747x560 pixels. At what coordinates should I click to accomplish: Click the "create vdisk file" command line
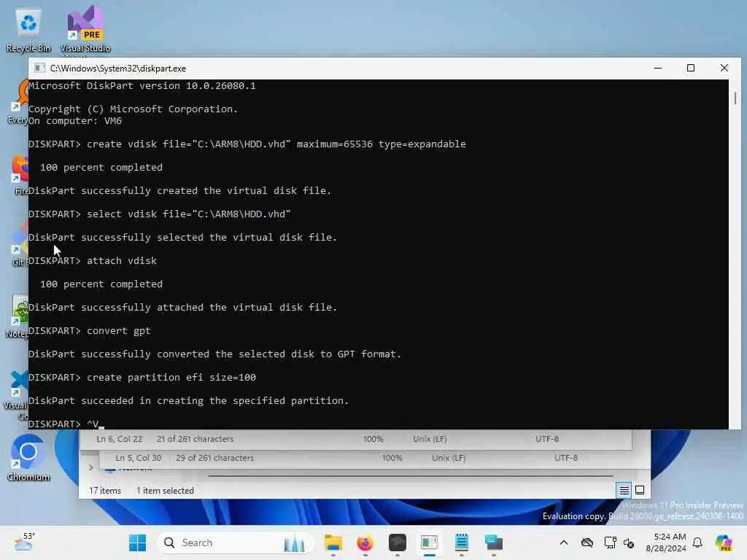pyautogui.click(x=247, y=144)
